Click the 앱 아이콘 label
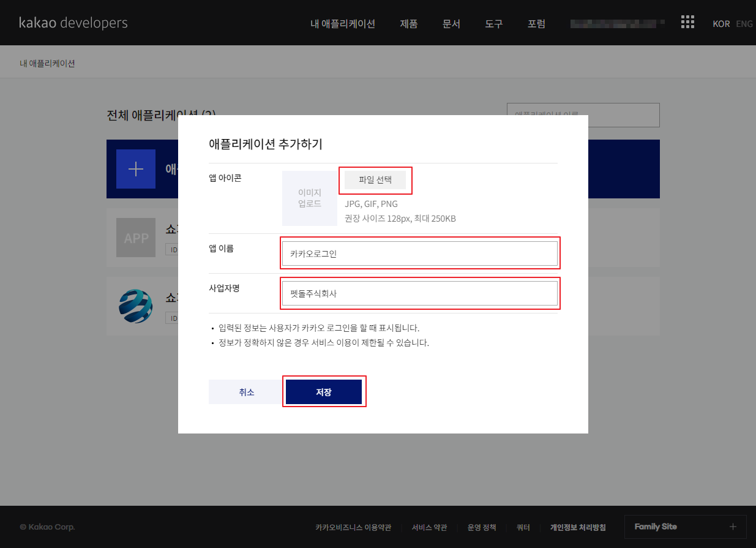Image resolution: width=756 pixels, height=548 pixels. pyautogui.click(x=225, y=178)
